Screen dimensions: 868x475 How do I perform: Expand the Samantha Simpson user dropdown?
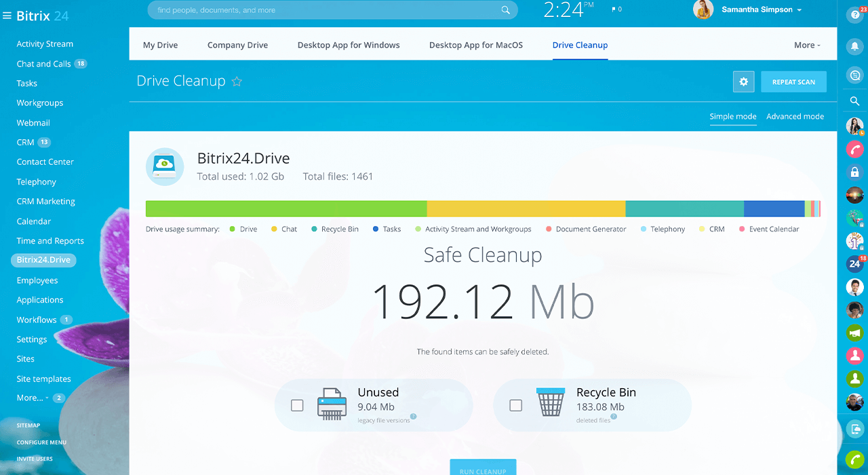point(800,10)
